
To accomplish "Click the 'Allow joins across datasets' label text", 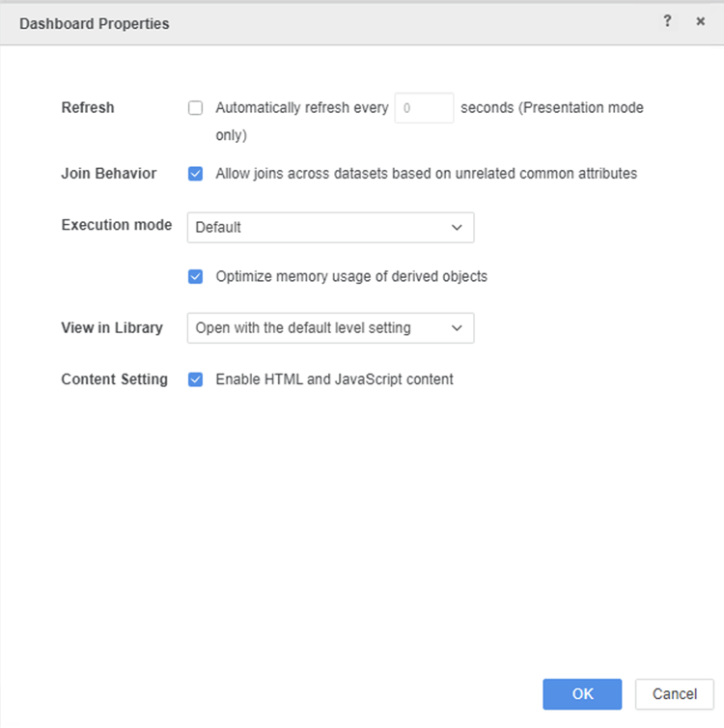I will click(426, 174).
